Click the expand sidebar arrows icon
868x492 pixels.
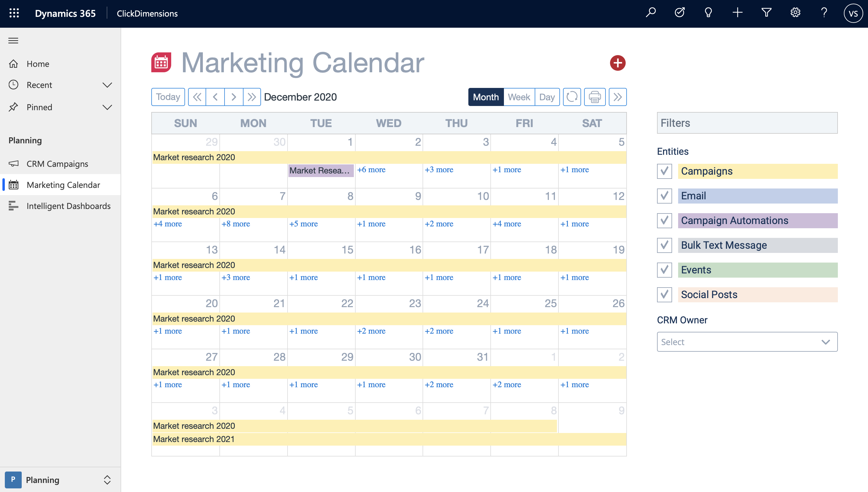618,97
